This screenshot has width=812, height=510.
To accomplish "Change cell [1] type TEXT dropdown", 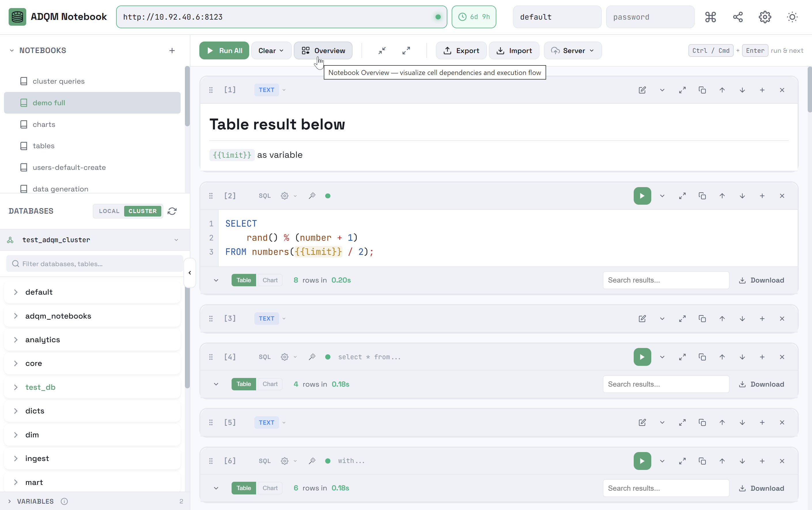I will click(x=270, y=90).
